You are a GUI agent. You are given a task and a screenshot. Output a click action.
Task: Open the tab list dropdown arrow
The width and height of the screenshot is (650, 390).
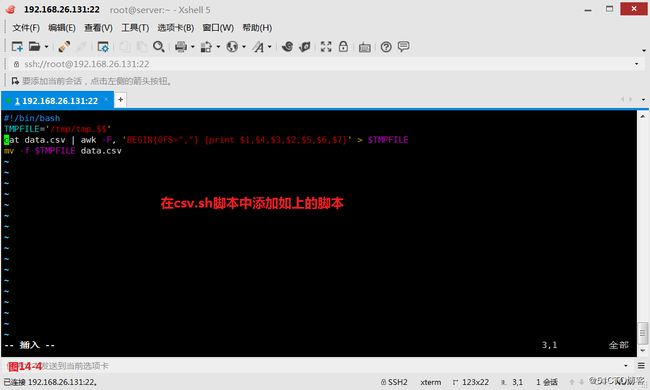[x=643, y=99]
